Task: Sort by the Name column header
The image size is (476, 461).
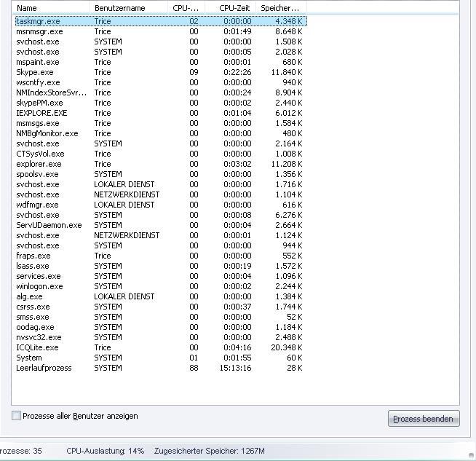Action: [x=52, y=8]
